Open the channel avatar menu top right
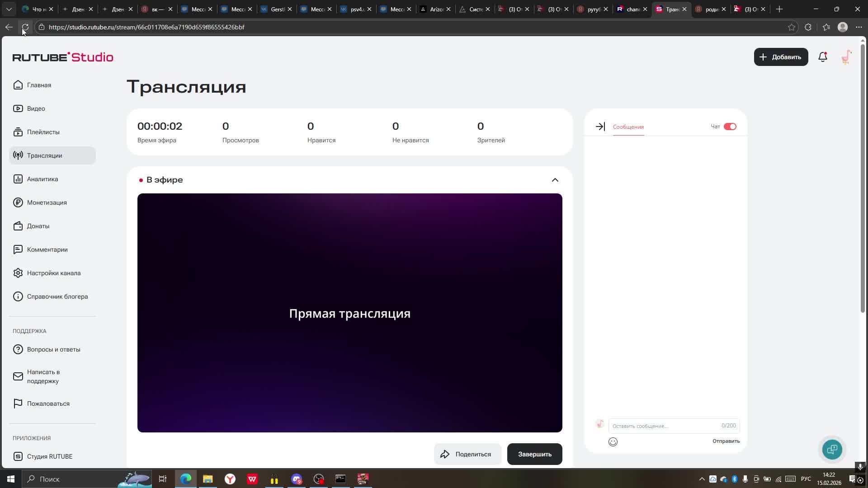Viewport: 868px width, 488px height. point(846,57)
